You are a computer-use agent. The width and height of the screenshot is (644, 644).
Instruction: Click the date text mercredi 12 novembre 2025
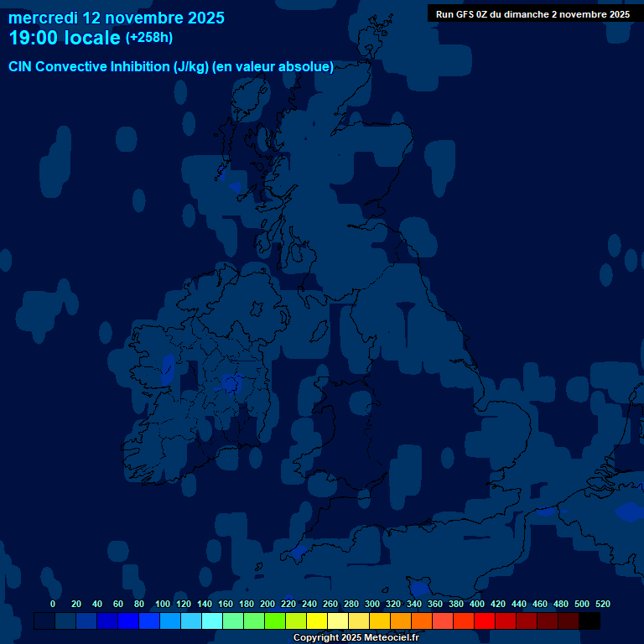pos(117,18)
